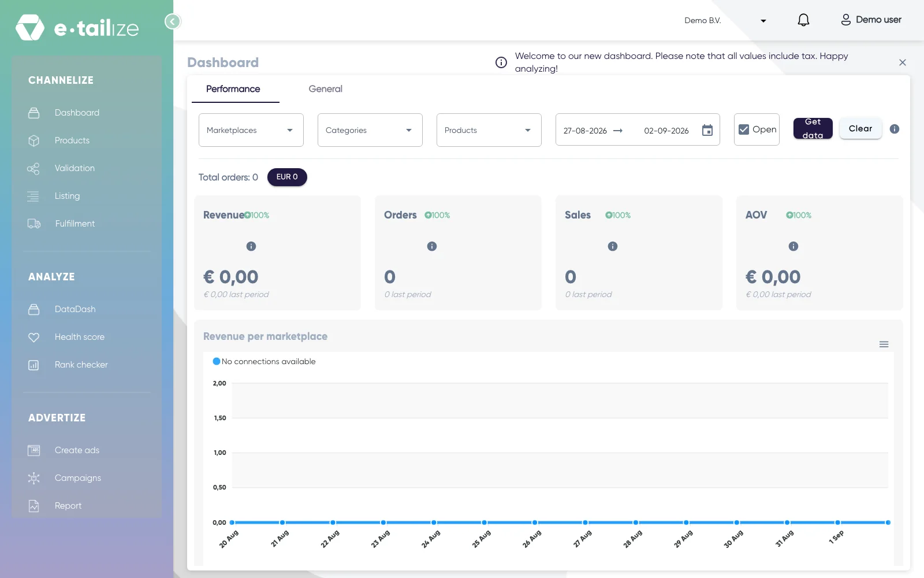Click the Fulfillment truck icon
The image size is (924, 578).
point(34,224)
